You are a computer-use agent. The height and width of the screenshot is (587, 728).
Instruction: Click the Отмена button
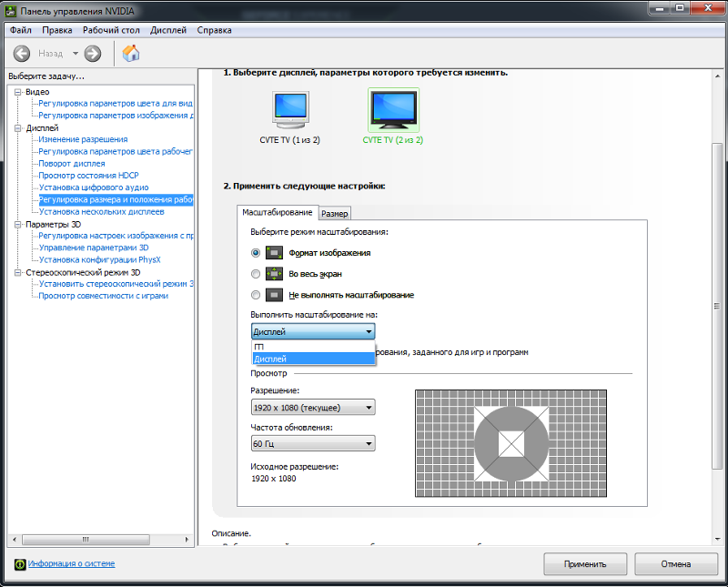click(x=676, y=563)
